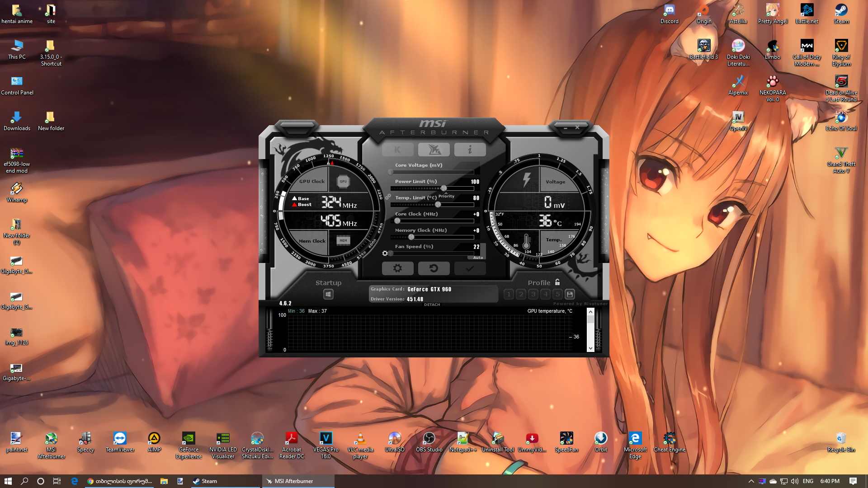Open Task View from the taskbar
Viewport: 868px width, 488px height.
(57, 481)
